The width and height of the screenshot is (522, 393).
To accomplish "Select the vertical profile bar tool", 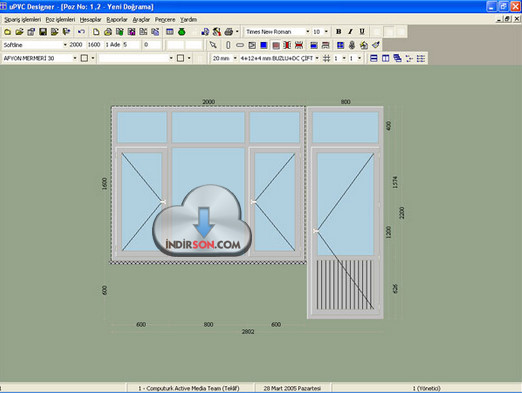I will coord(228,45).
